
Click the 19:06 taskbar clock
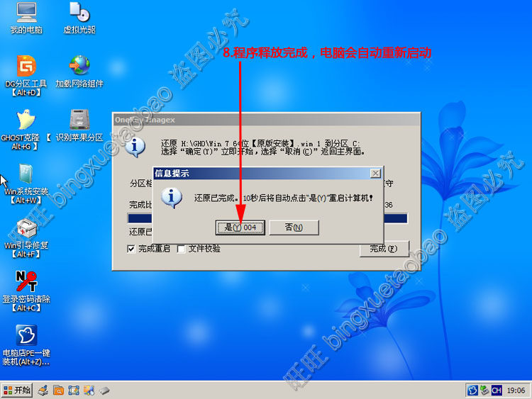pos(516,390)
